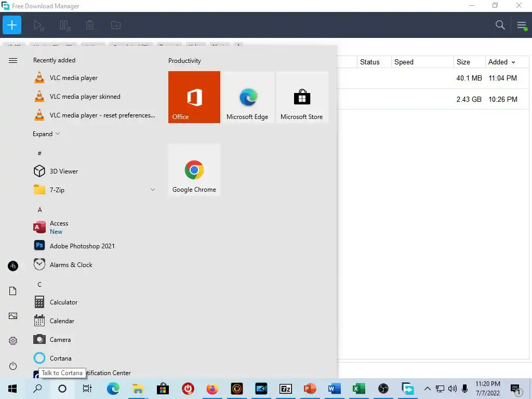Screen dimensions: 532x399
Task: Click the blue plus add download button
Action: pyautogui.click(x=12, y=25)
